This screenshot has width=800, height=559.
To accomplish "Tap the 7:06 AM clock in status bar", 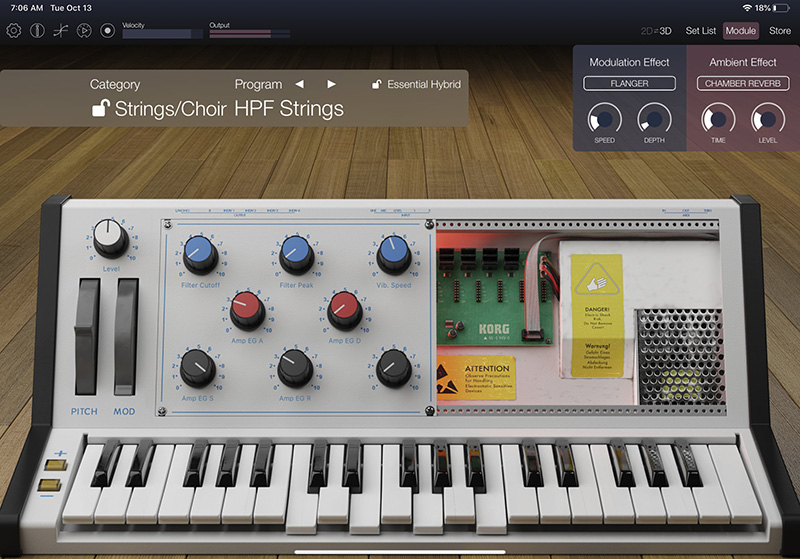I will pyautogui.click(x=27, y=8).
